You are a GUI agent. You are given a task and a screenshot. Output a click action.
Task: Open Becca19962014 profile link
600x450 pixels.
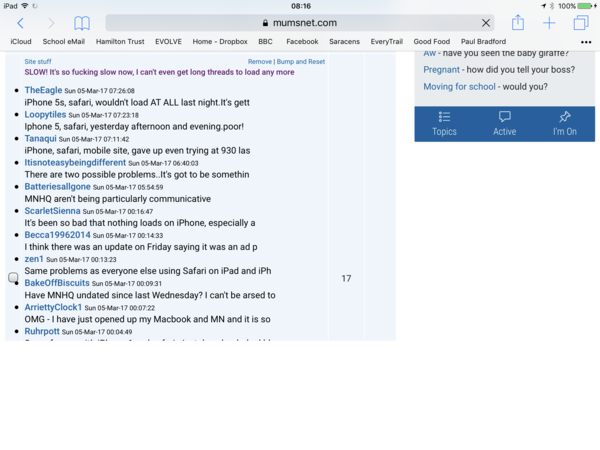(x=57, y=235)
